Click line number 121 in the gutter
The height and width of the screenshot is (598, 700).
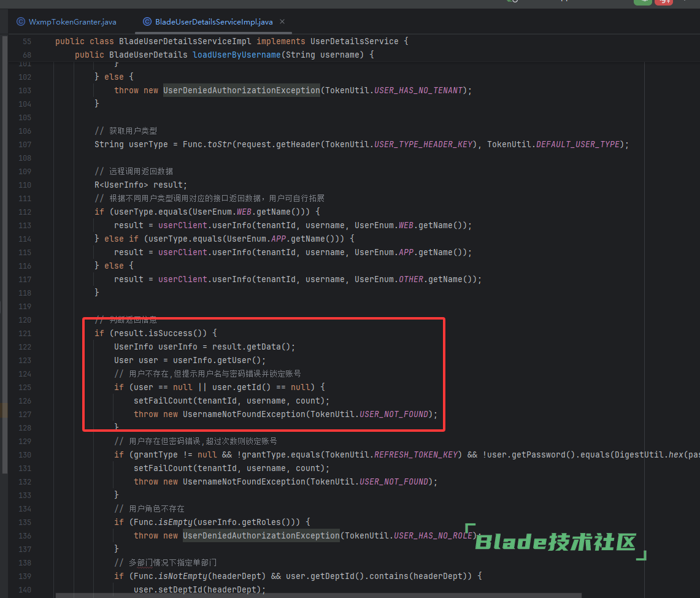coord(25,333)
